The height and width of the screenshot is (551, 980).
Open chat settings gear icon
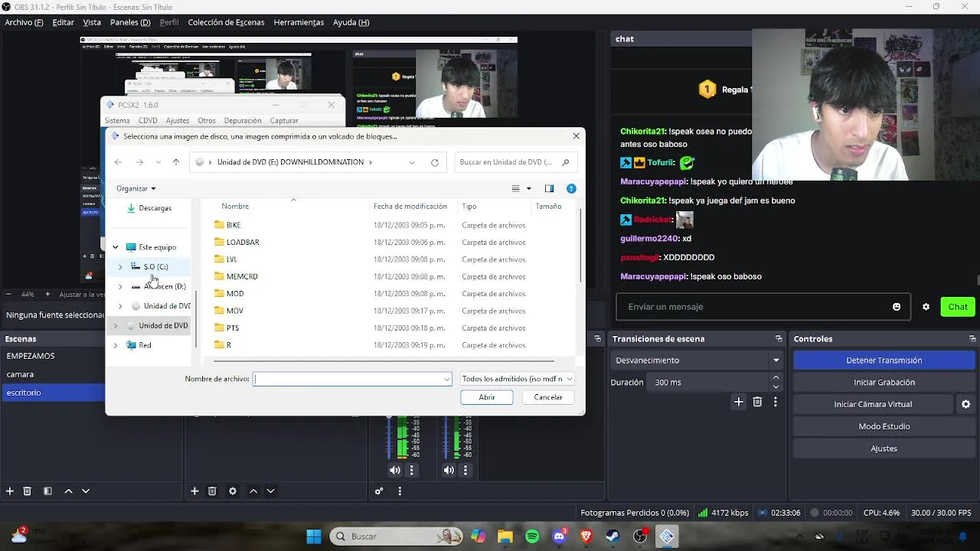(x=926, y=307)
